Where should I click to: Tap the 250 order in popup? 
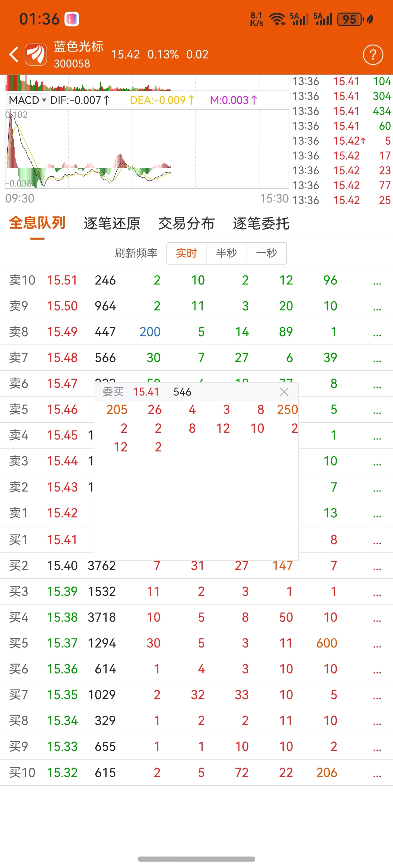click(287, 409)
